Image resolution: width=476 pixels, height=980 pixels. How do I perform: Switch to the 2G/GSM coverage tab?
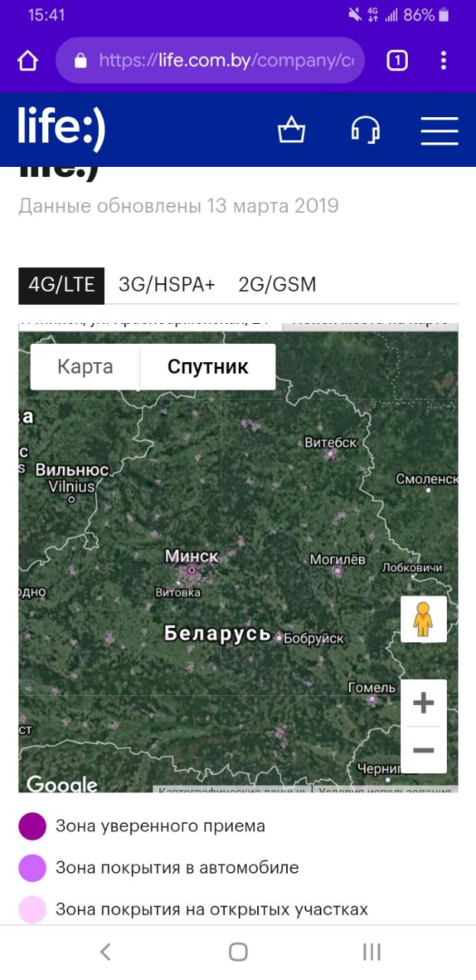click(277, 285)
